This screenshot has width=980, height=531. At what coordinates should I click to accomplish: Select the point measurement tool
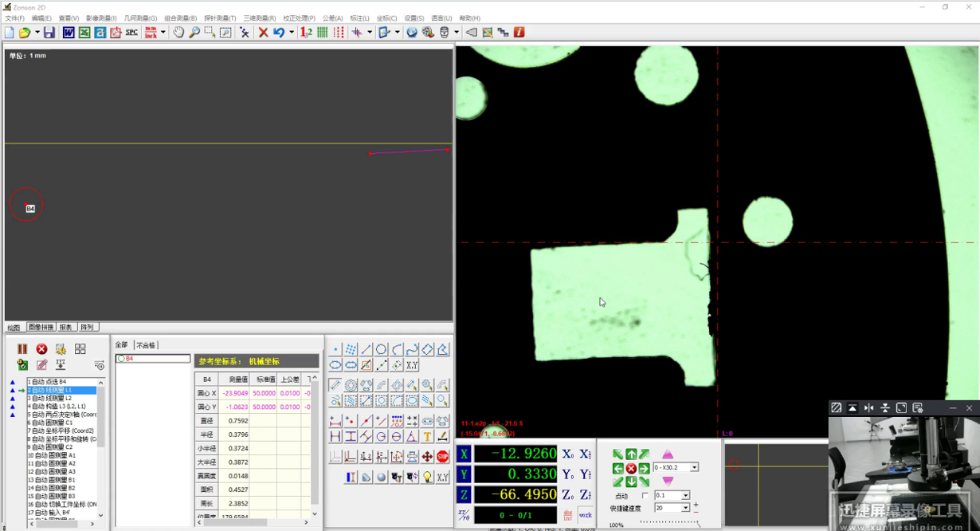point(335,349)
